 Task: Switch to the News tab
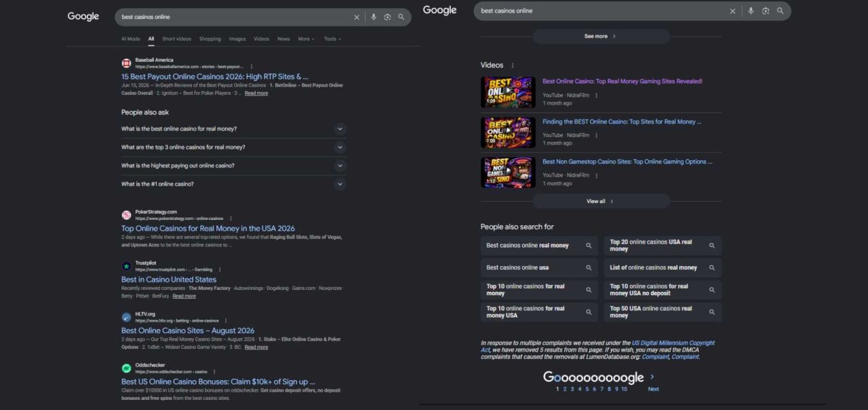283,39
